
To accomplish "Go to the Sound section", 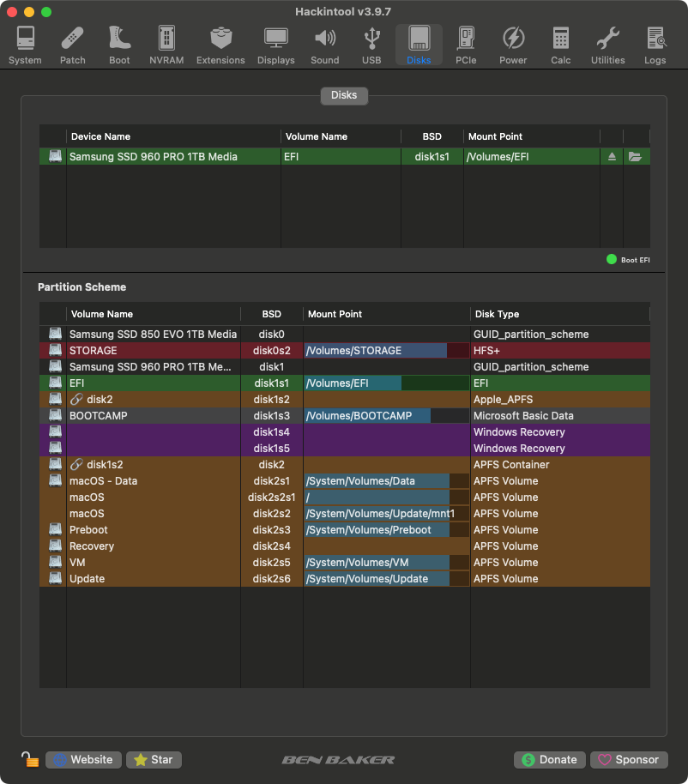I will 325,45.
